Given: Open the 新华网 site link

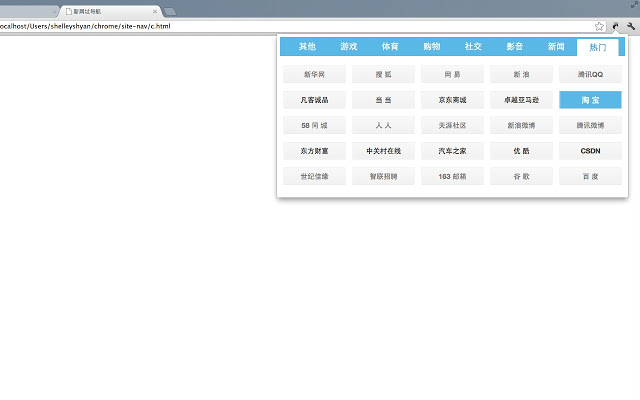Looking at the screenshot, I should [314, 74].
